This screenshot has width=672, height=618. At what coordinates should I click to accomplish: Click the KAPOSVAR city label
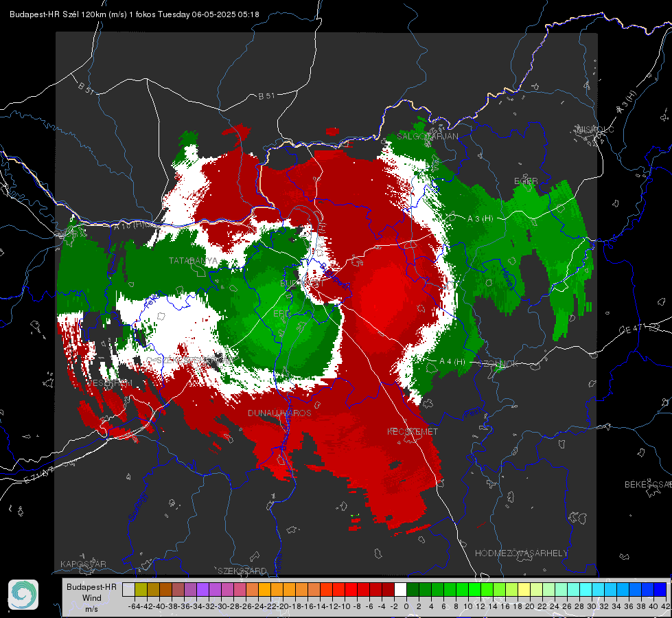(x=83, y=564)
